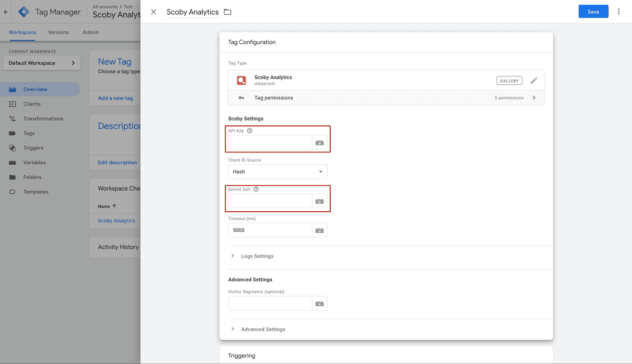The height and width of the screenshot is (364, 632).
Task: Open Client ID Source dropdown showing Hash
Action: [x=278, y=172]
